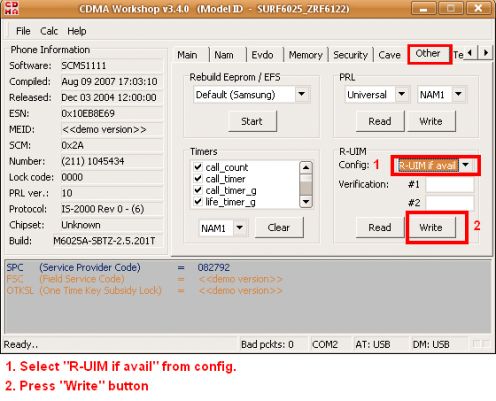Image resolution: width=496 pixels, height=401 pixels.
Task: Click the Timers list scroll down arrow
Action: [x=306, y=202]
